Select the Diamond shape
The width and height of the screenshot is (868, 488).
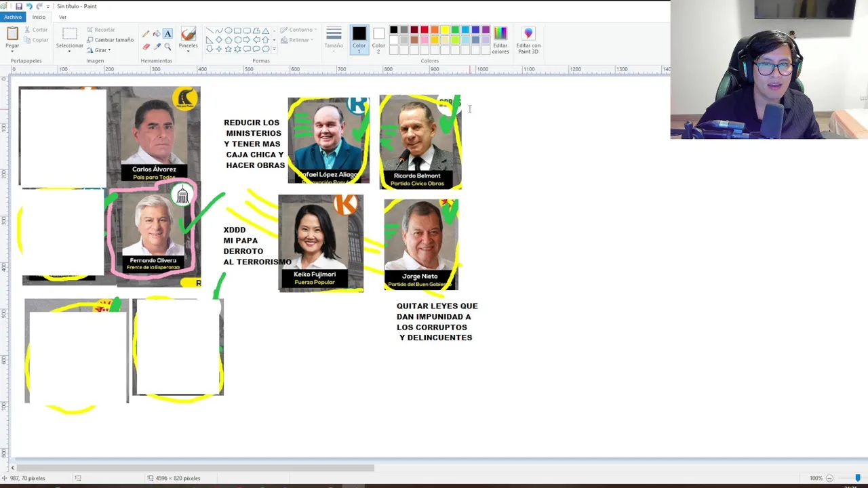point(219,40)
